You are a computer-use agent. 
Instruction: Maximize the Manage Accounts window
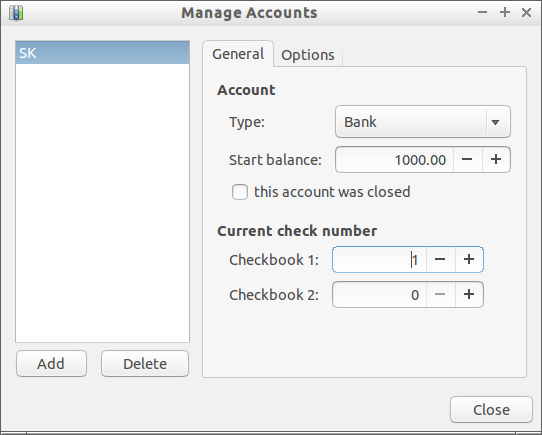(505, 13)
